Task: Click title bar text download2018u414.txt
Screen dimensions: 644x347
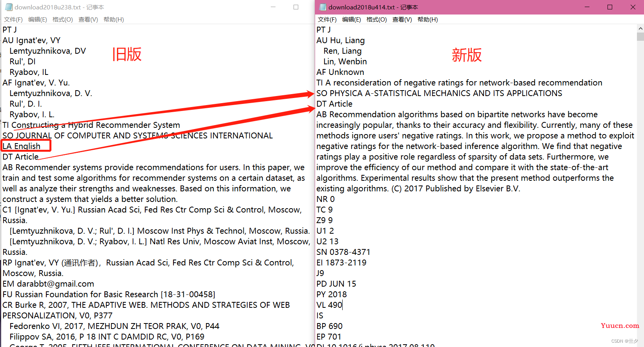Action: pos(373,7)
